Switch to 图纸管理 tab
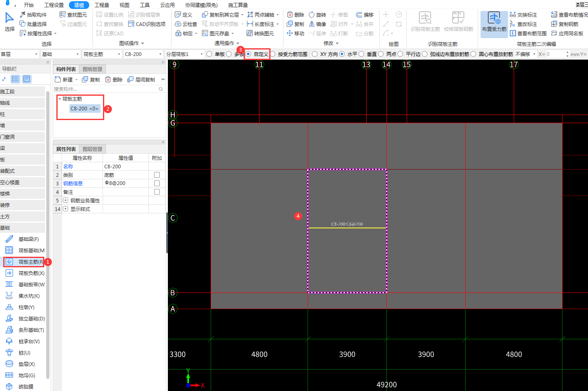 92,69
